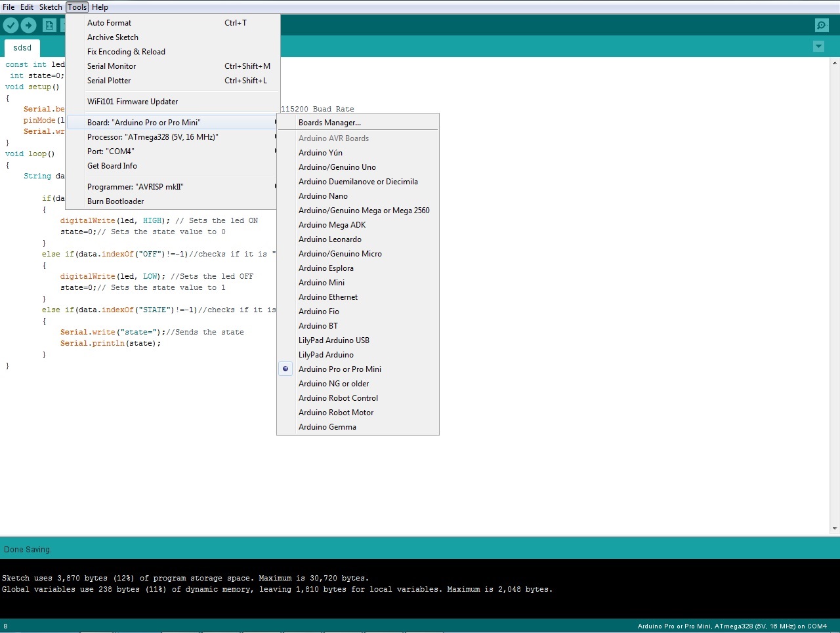This screenshot has width=840, height=633.
Task: Open the File menu
Action: (9, 7)
